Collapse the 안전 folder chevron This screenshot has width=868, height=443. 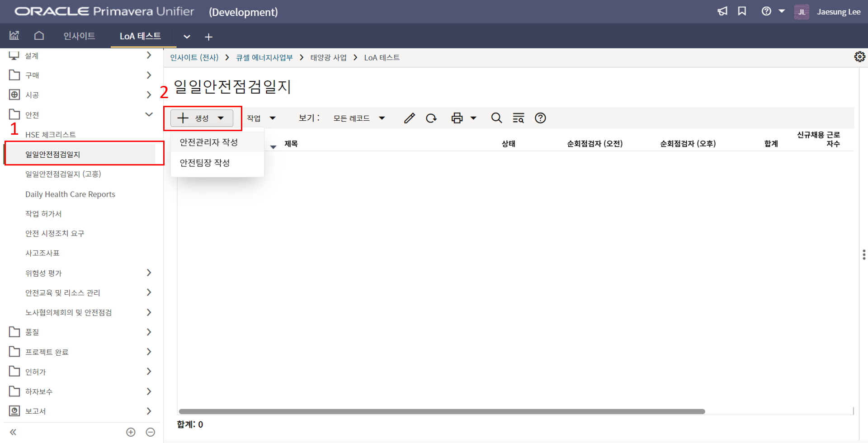pos(149,114)
